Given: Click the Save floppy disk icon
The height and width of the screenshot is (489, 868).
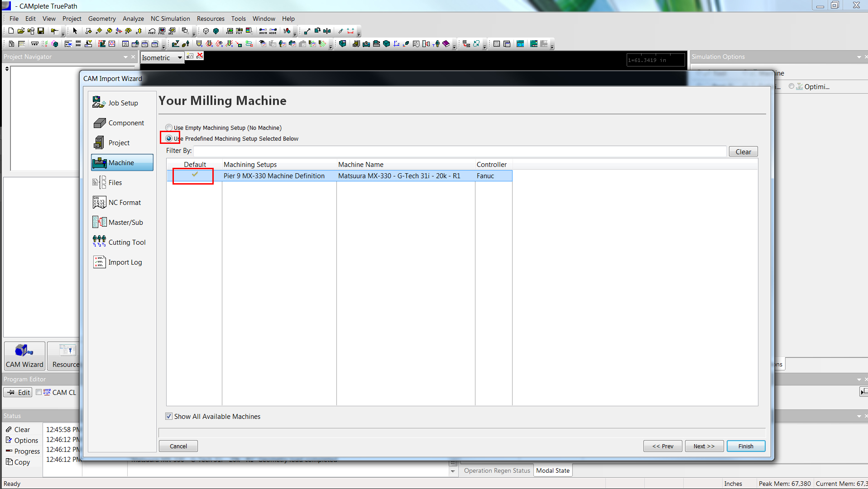Looking at the screenshot, I should (x=41, y=31).
